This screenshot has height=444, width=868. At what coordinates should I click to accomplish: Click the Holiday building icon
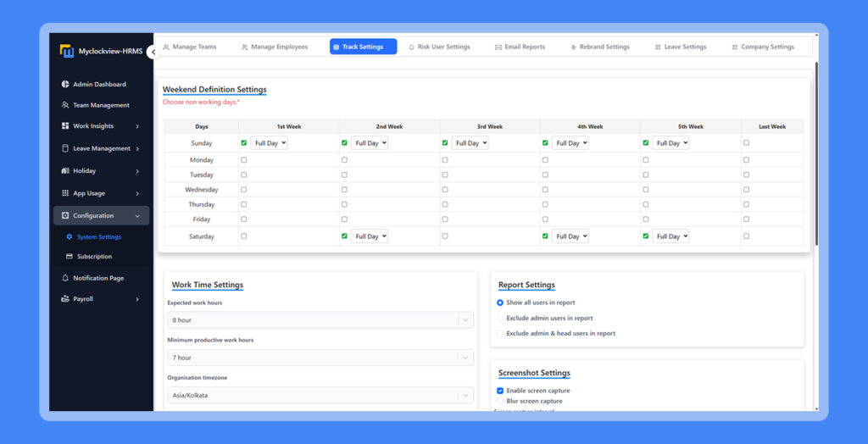click(65, 171)
